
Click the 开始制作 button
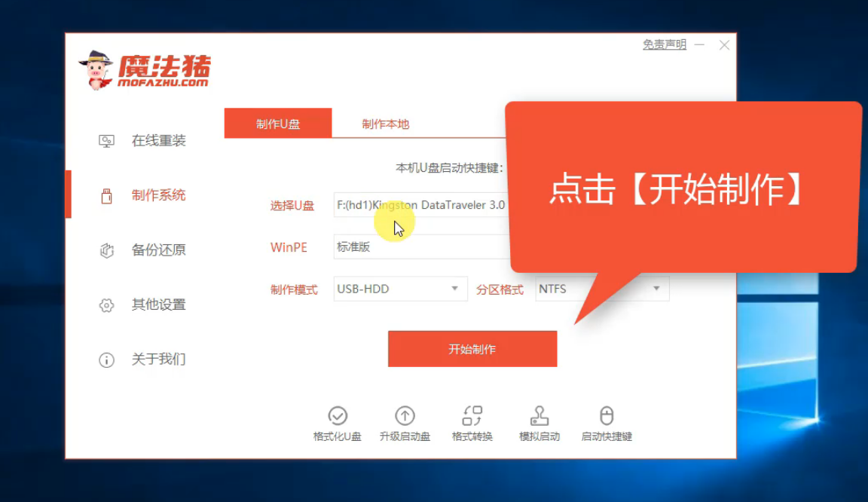click(x=472, y=348)
